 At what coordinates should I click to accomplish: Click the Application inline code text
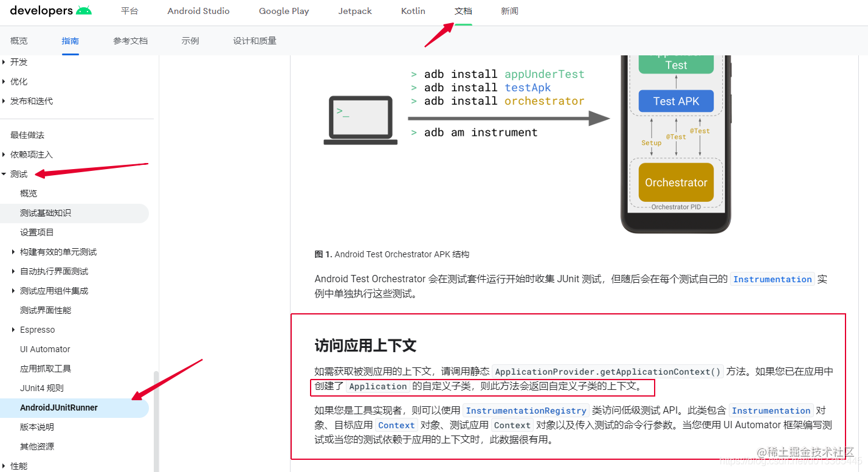(378, 386)
